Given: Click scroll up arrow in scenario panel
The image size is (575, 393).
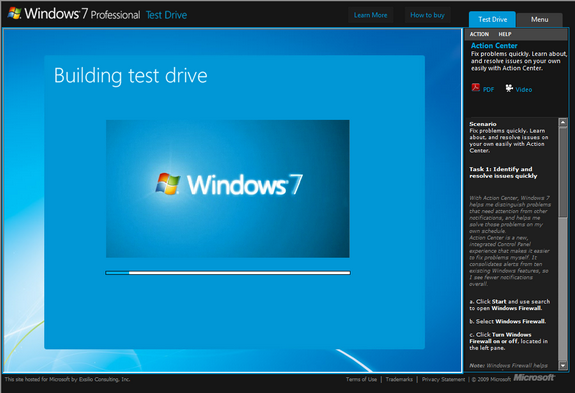Looking at the screenshot, I should point(563,122).
